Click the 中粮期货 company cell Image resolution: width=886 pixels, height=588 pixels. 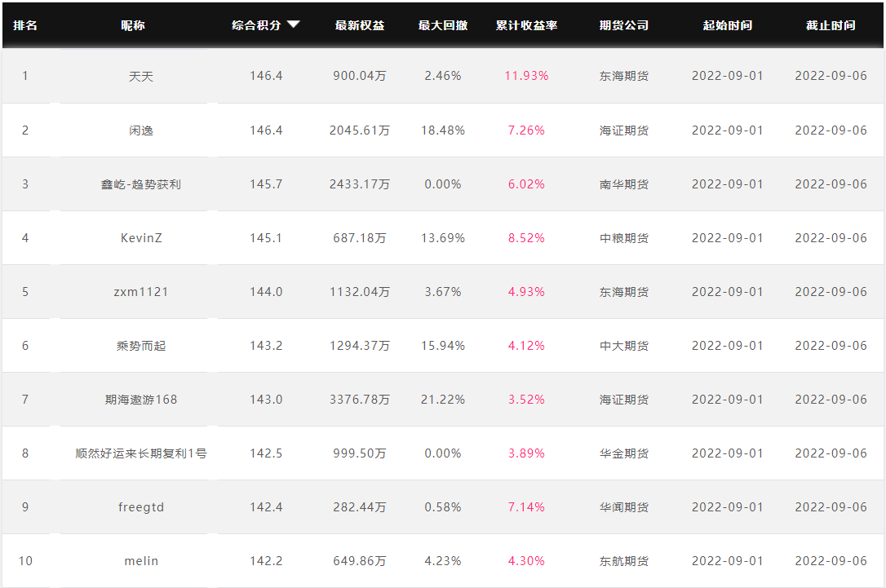pyautogui.click(x=624, y=238)
